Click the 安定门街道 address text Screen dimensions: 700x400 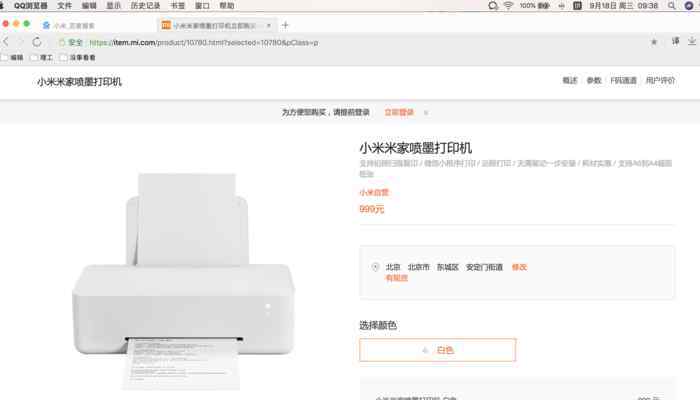point(484,267)
